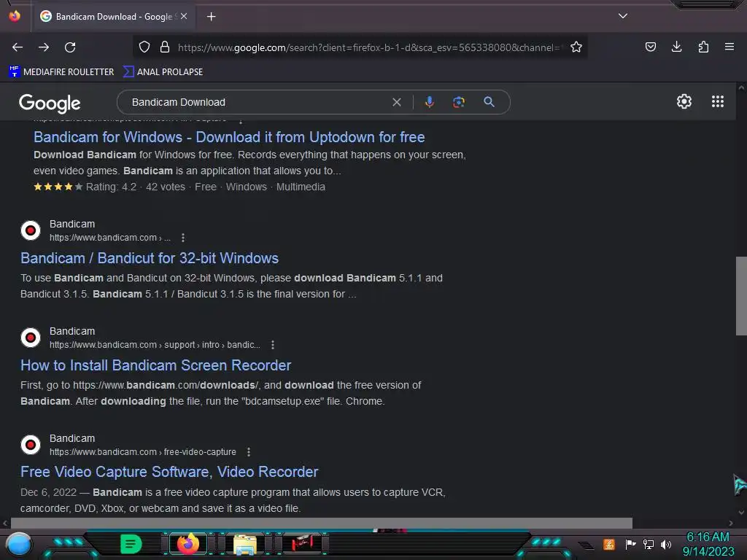The width and height of the screenshot is (747, 560).
Task: View site security padlock information
Action: point(165,47)
